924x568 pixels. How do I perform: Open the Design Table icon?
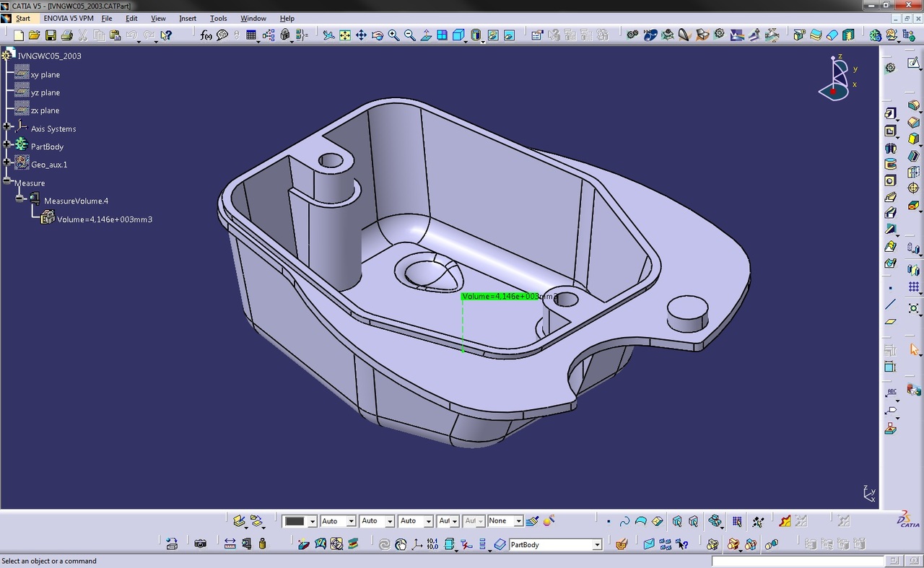pos(251,35)
